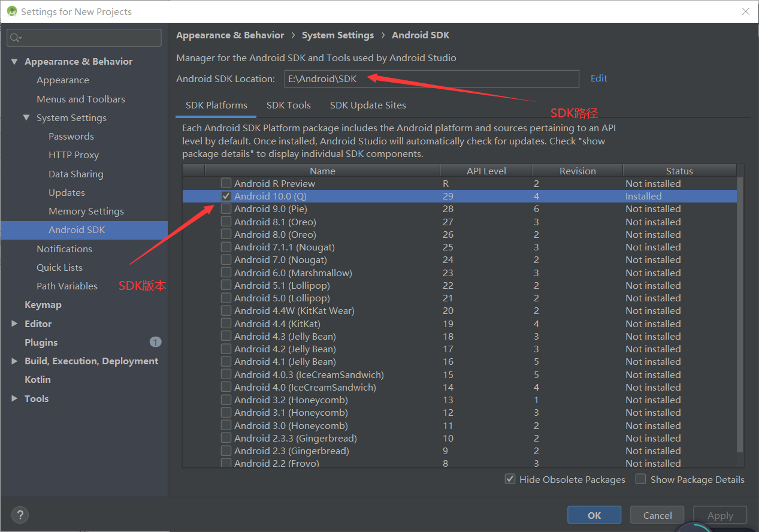Switch to the SDK Tools tab
Image resolution: width=759 pixels, height=532 pixels.
click(x=289, y=105)
